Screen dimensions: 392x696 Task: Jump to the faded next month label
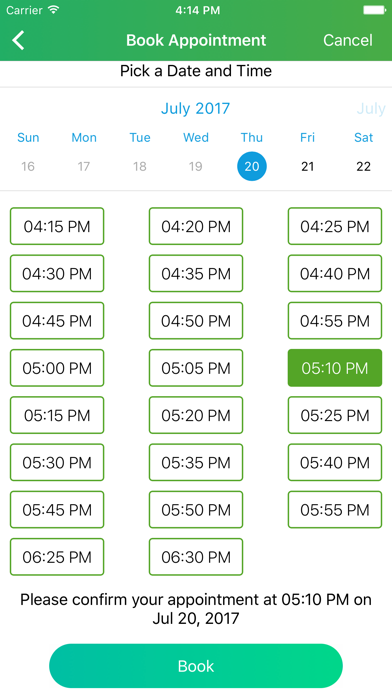point(371,108)
